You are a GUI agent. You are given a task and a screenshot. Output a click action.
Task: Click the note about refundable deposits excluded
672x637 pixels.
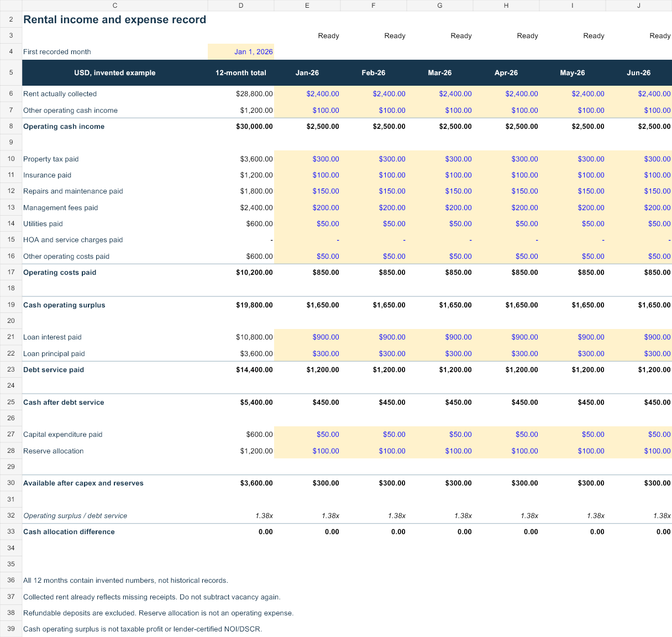click(x=159, y=613)
